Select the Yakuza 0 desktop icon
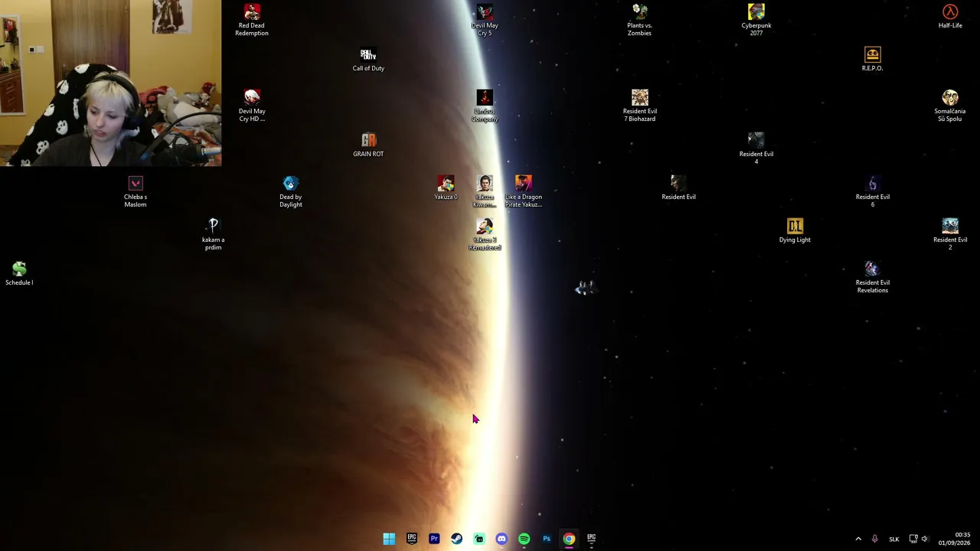Screen dimensions: 980x551 pos(446,187)
